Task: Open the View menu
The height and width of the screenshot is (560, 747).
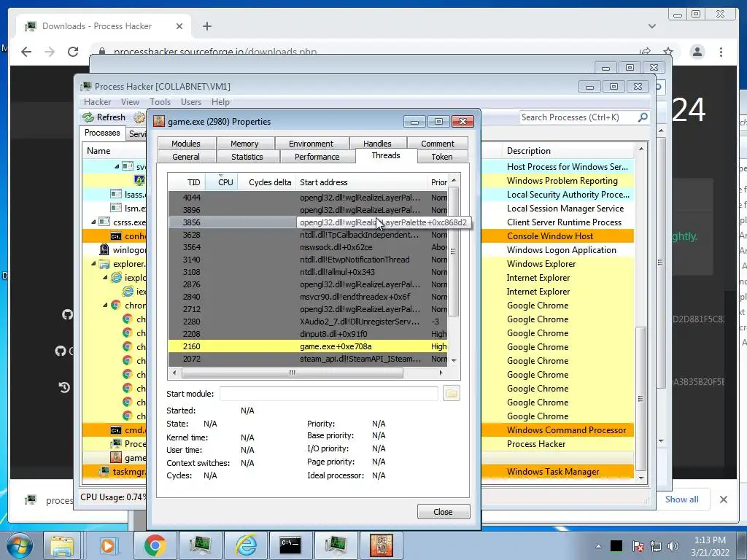Action: (130, 102)
